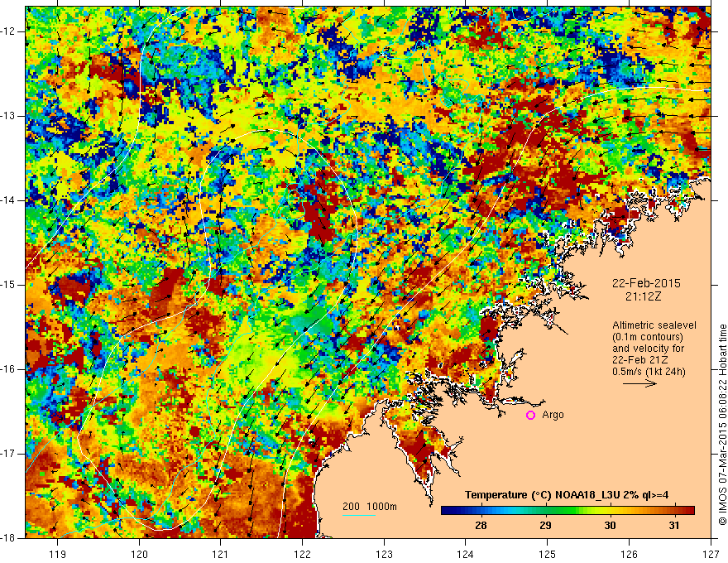Select the time text '21:12Z'
Viewport: 728px width, 563px height.
click(x=643, y=296)
